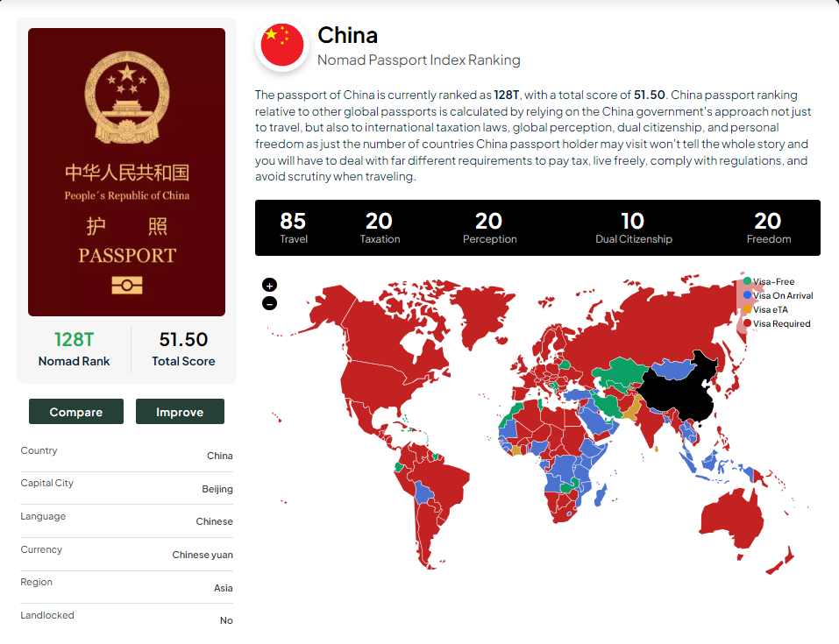Click the biometric chip symbol on passport cover
The height and width of the screenshot is (644, 839).
[127, 285]
